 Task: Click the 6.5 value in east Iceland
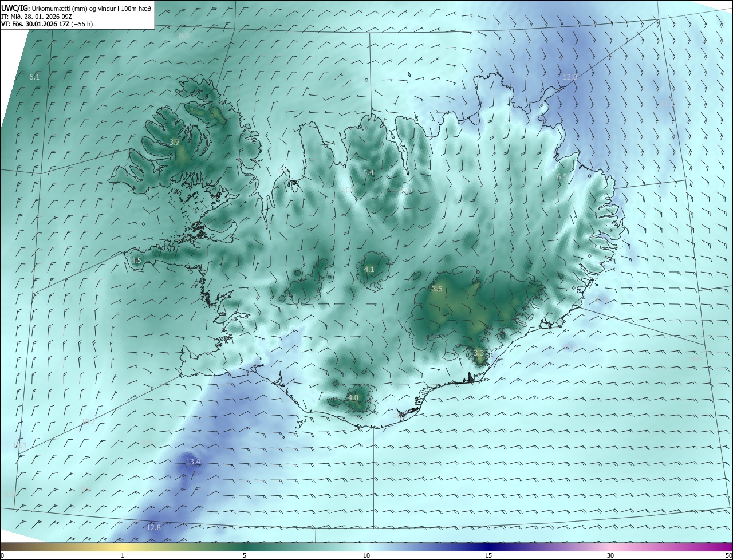562,177
